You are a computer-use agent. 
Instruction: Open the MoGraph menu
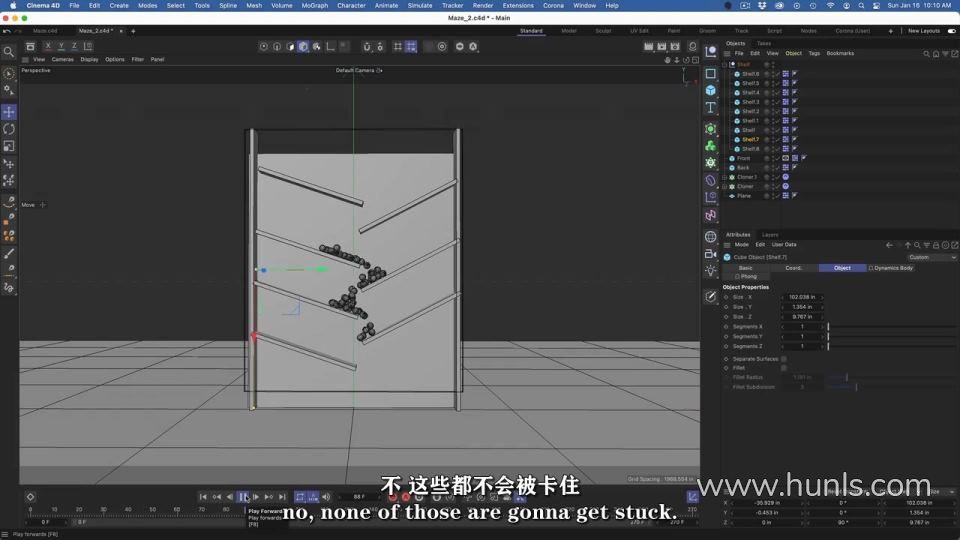pos(315,6)
